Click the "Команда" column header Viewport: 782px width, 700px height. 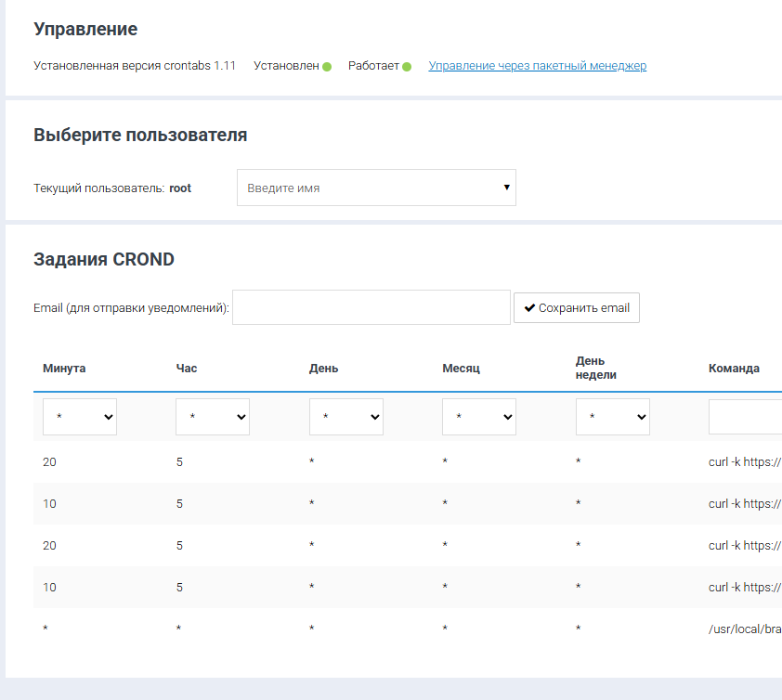coord(734,369)
